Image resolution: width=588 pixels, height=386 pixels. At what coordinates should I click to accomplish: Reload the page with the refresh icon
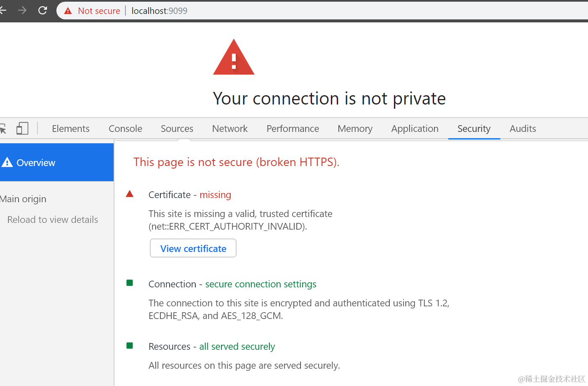pos(43,11)
